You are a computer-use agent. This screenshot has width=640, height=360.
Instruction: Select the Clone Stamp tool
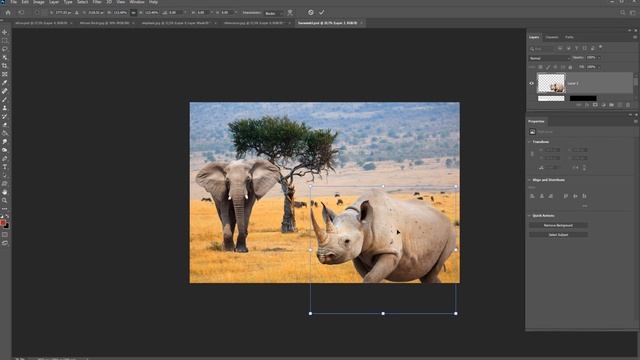coord(4,108)
